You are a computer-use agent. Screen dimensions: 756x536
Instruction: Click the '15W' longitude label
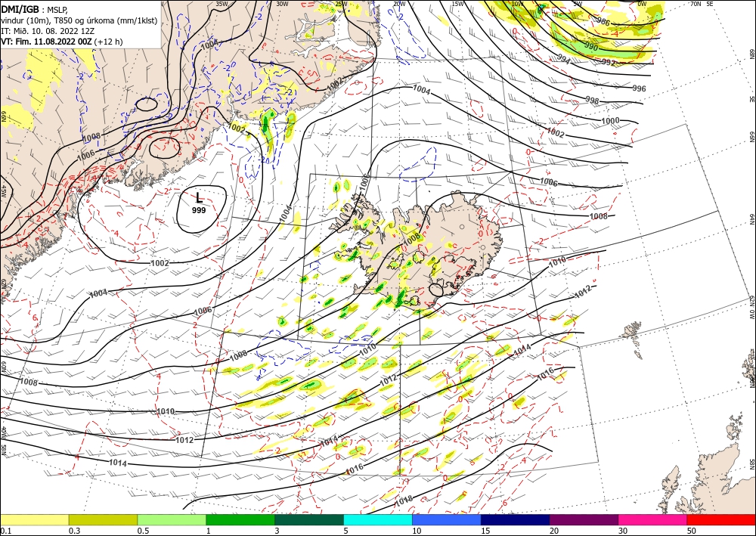pyautogui.click(x=457, y=4)
